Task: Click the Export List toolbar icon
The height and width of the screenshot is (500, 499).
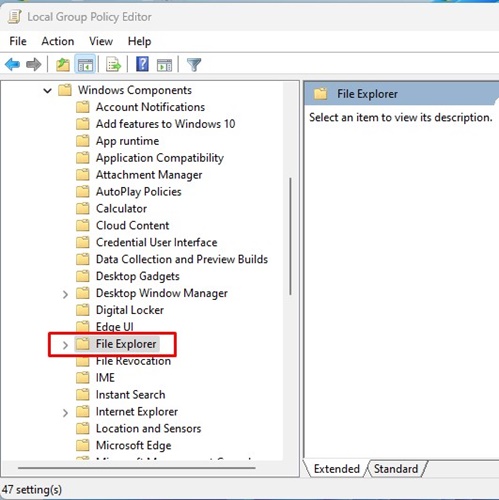Action: tap(113, 64)
